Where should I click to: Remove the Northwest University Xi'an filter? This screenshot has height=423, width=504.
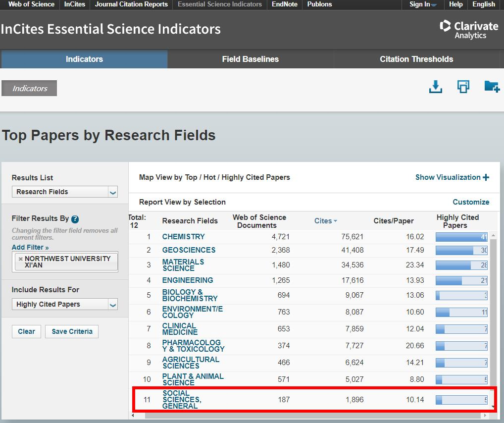[x=20, y=259]
